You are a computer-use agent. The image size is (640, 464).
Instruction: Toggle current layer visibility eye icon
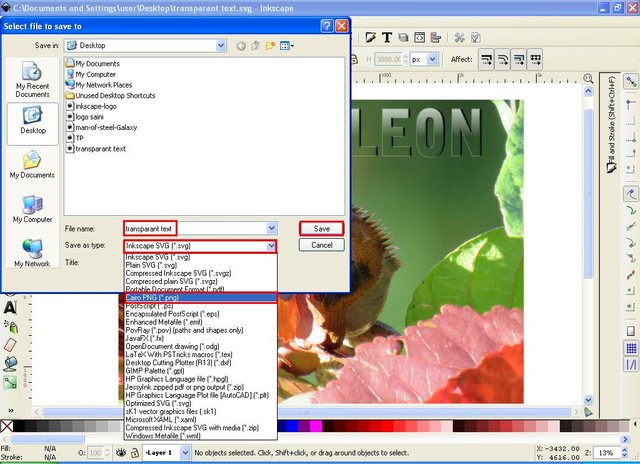(x=121, y=453)
